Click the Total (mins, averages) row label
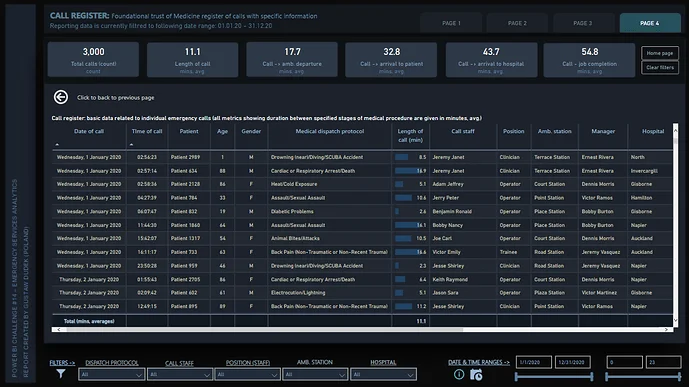689x387 pixels. [x=89, y=322]
